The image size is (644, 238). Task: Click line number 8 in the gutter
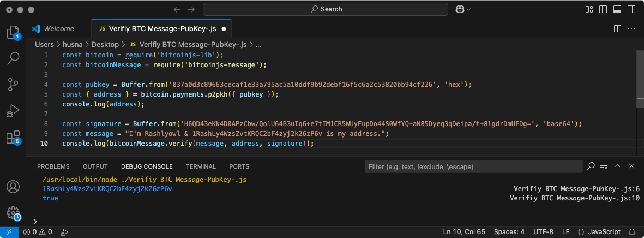click(46, 124)
